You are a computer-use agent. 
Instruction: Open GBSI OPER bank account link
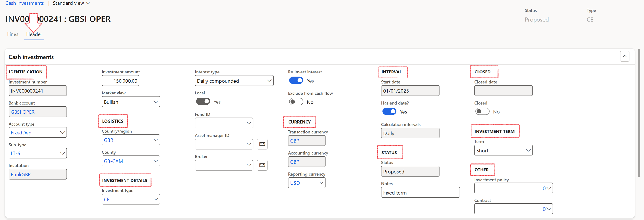tap(23, 112)
